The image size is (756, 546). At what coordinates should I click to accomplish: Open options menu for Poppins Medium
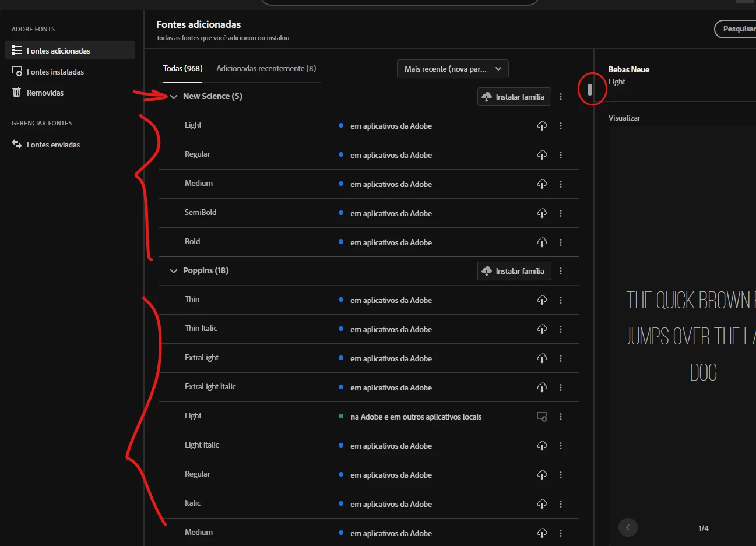(561, 533)
